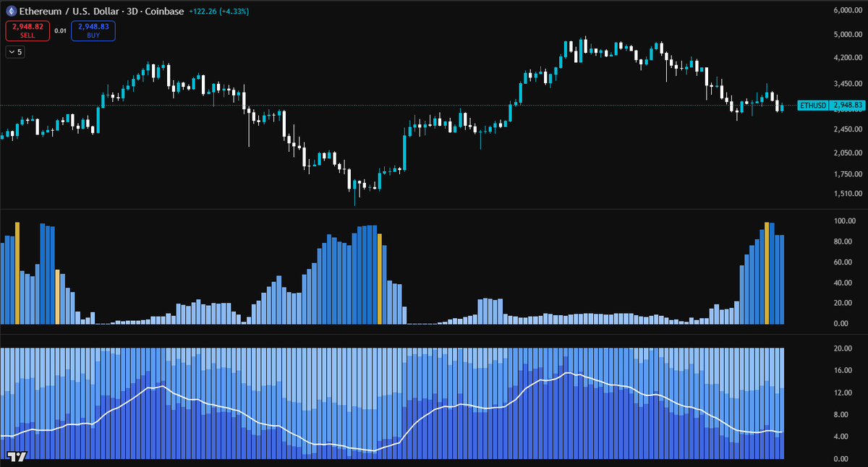Screen dimensions: 868x467
Task: Click the blue BUY 2,948.83 button
Action: point(93,30)
